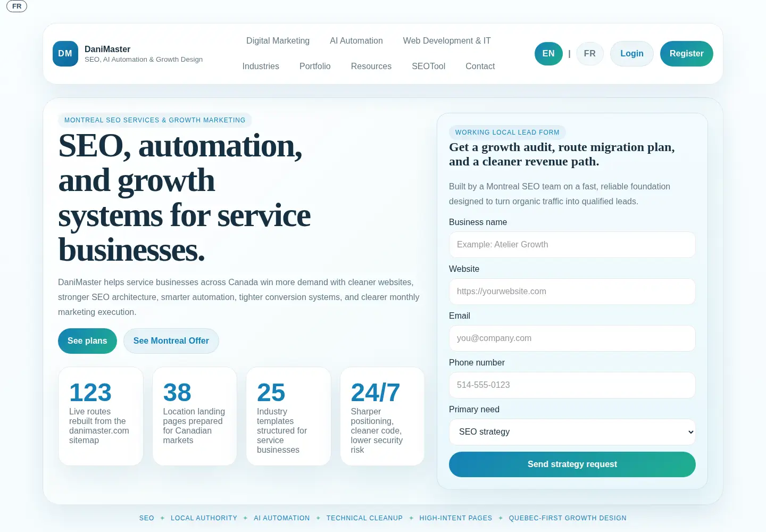Click the High-Intent Pages ticker text
The image size is (766, 532).
tap(456, 518)
